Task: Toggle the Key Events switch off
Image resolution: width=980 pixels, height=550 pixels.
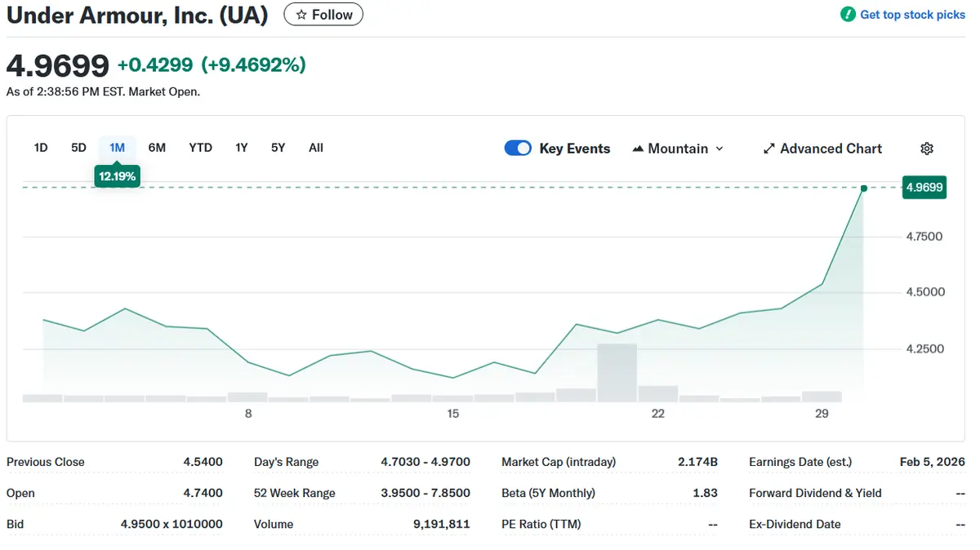Action: 518,148
